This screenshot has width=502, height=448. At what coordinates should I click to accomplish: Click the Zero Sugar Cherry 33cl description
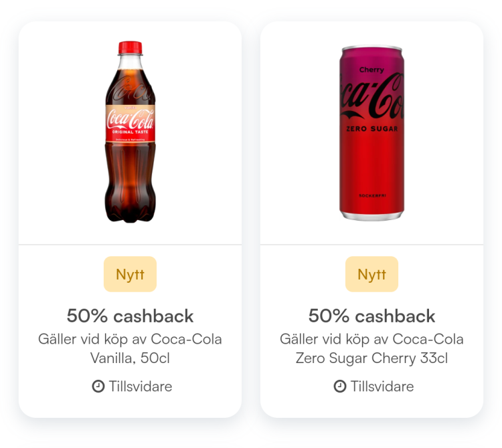pyautogui.click(x=371, y=348)
